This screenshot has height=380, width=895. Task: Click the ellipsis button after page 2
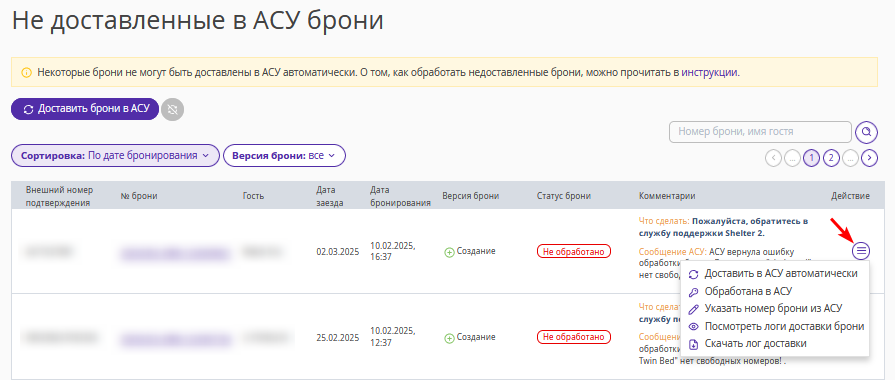(x=850, y=157)
